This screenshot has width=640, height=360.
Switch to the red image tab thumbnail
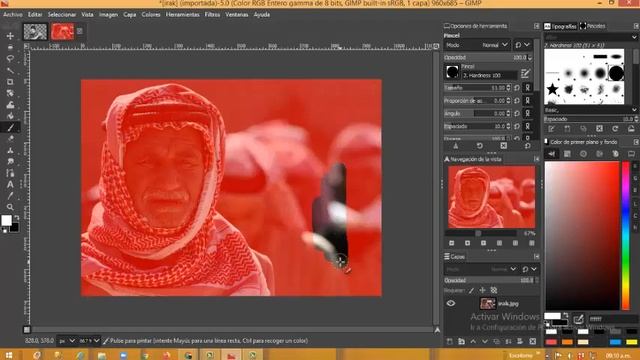pyautogui.click(x=62, y=31)
